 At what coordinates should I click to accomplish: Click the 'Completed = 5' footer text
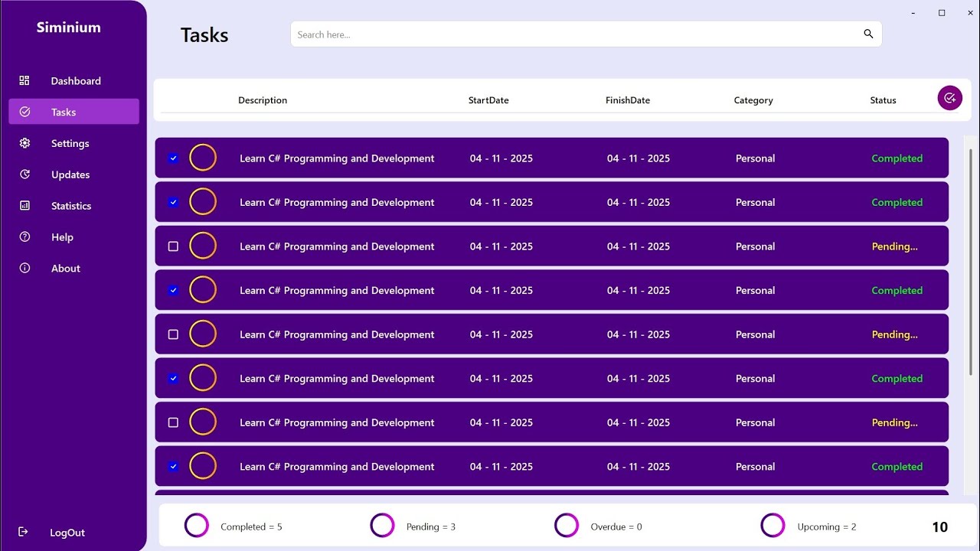point(251,527)
